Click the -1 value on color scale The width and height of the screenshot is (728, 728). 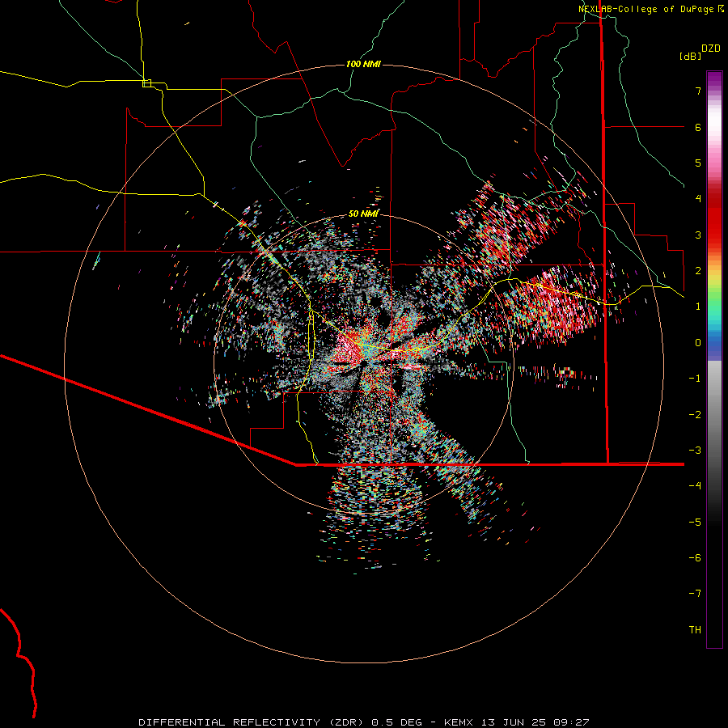pyautogui.click(x=695, y=379)
